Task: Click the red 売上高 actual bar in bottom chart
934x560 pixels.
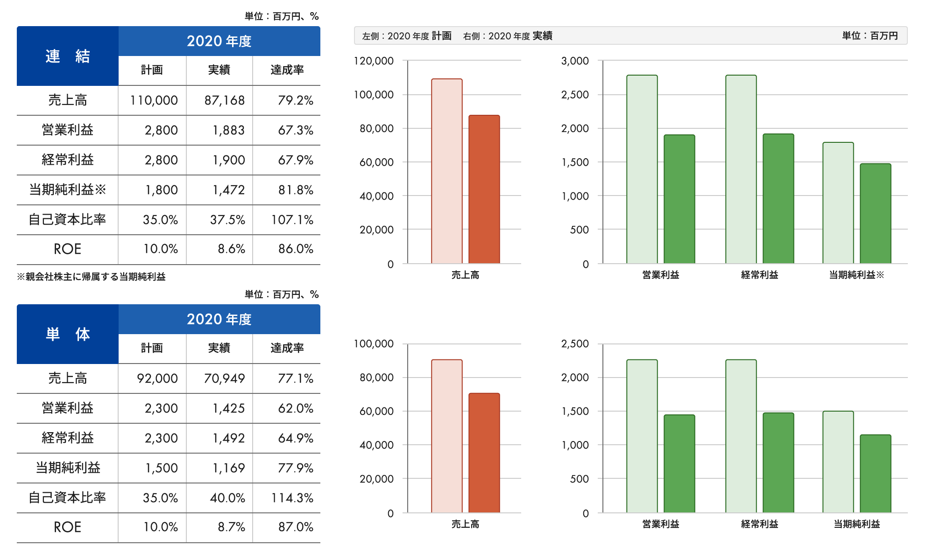Action: tap(484, 453)
